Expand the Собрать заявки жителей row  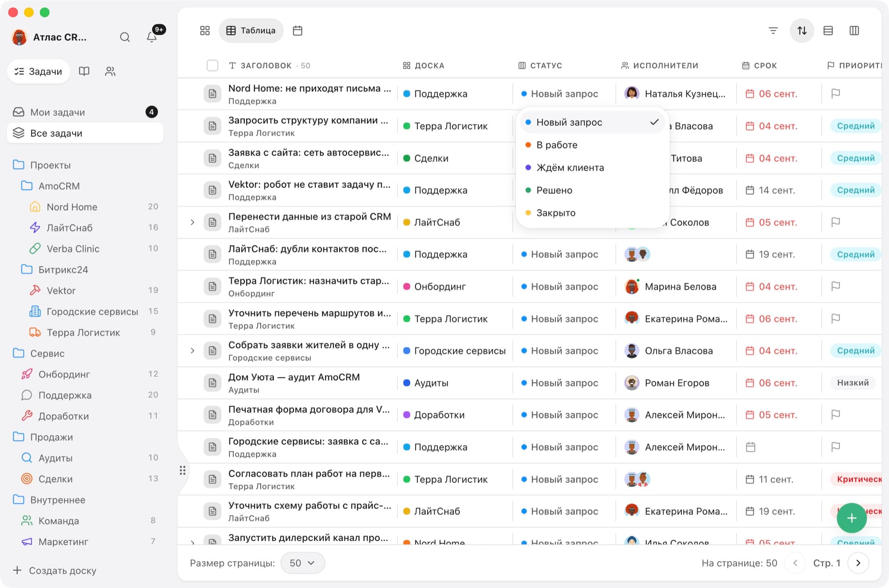(192, 351)
